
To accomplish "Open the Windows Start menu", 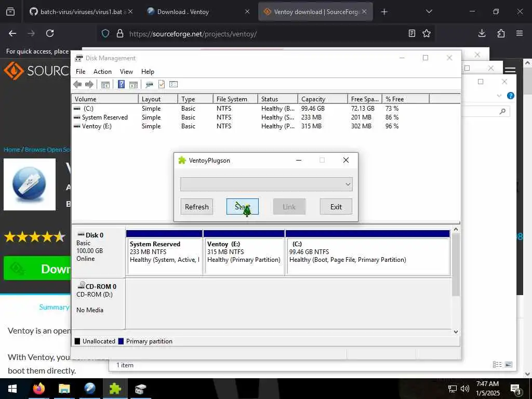I will tap(12, 389).
